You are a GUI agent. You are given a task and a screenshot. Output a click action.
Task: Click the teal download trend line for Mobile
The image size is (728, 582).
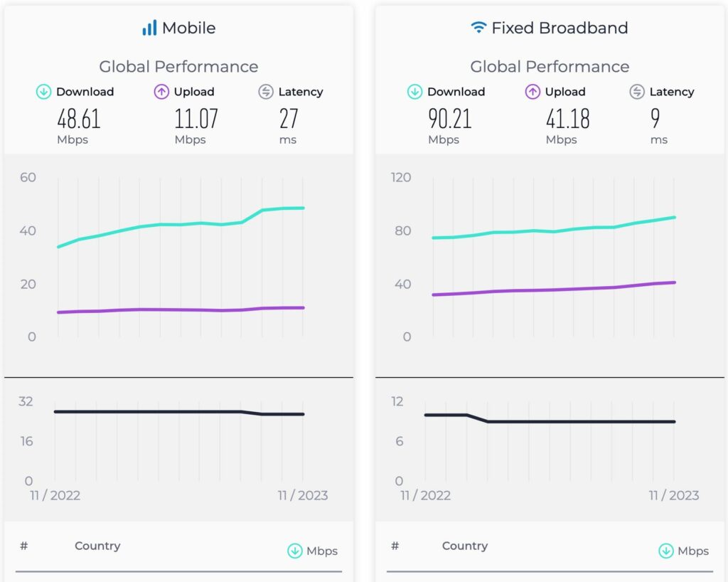178,224
